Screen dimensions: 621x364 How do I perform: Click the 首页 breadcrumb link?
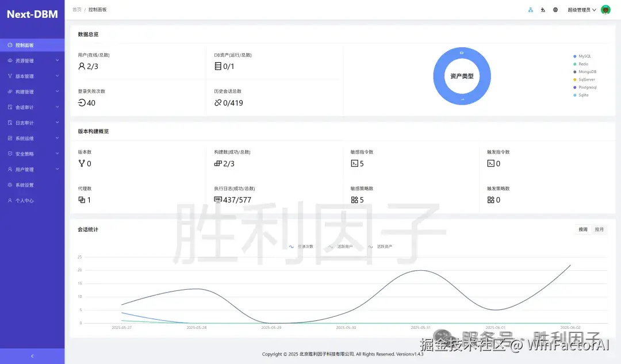click(x=76, y=9)
